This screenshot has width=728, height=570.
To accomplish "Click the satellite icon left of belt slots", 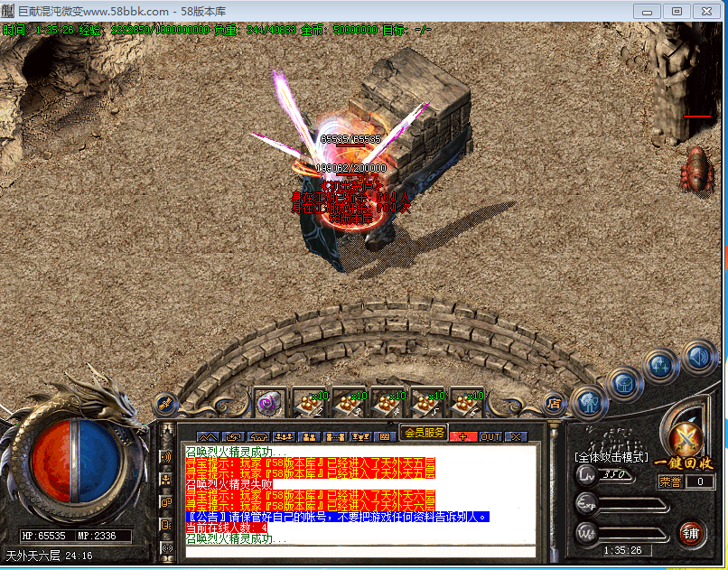I will pos(166,404).
